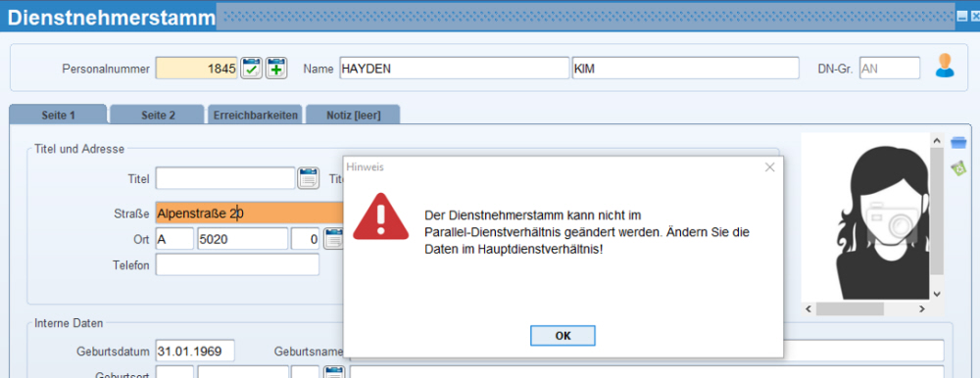Click the horizontal scrollbar thumb under the photo
980x378 pixels.
coord(850,308)
